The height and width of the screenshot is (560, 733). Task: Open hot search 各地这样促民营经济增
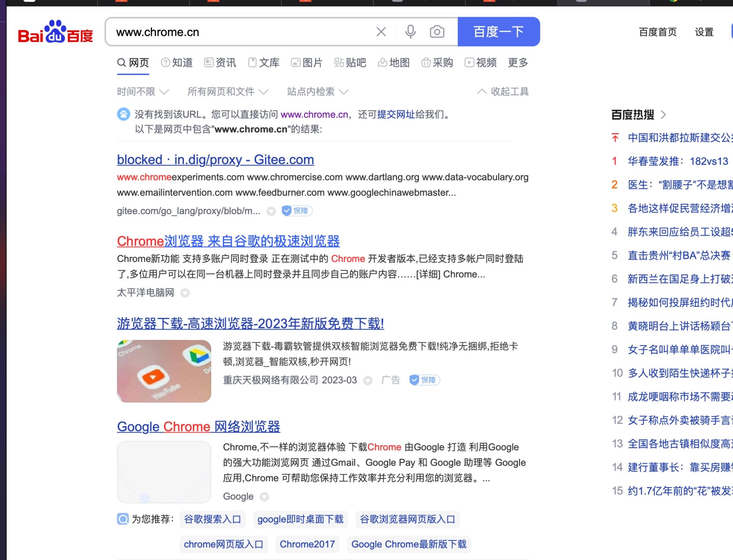pyautogui.click(x=680, y=208)
